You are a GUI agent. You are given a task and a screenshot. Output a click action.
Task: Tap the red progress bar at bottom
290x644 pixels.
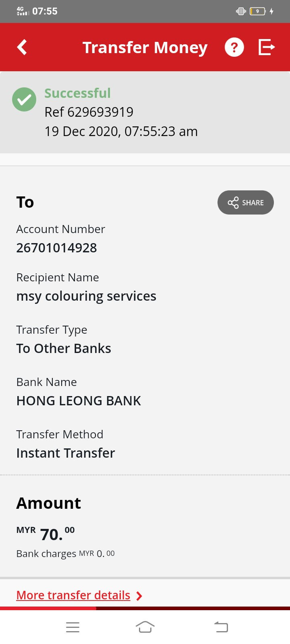click(48, 608)
